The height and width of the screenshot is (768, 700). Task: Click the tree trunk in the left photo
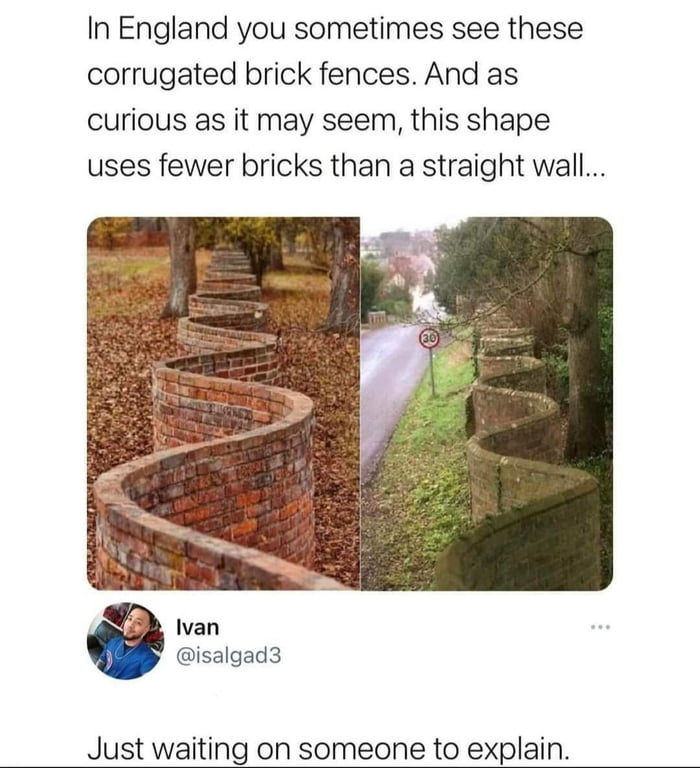[x=180, y=267]
